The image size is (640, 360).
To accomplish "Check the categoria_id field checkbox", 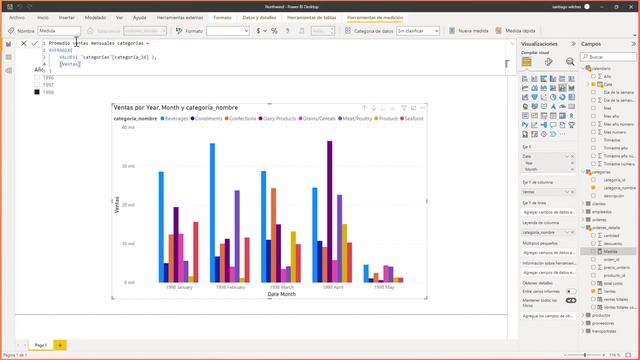I will [x=593, y=180].
